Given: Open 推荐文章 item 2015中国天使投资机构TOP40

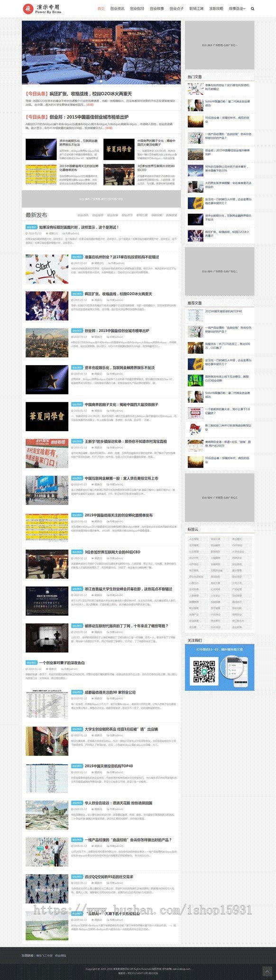Looking at the screenshot, I should [223, 311].
